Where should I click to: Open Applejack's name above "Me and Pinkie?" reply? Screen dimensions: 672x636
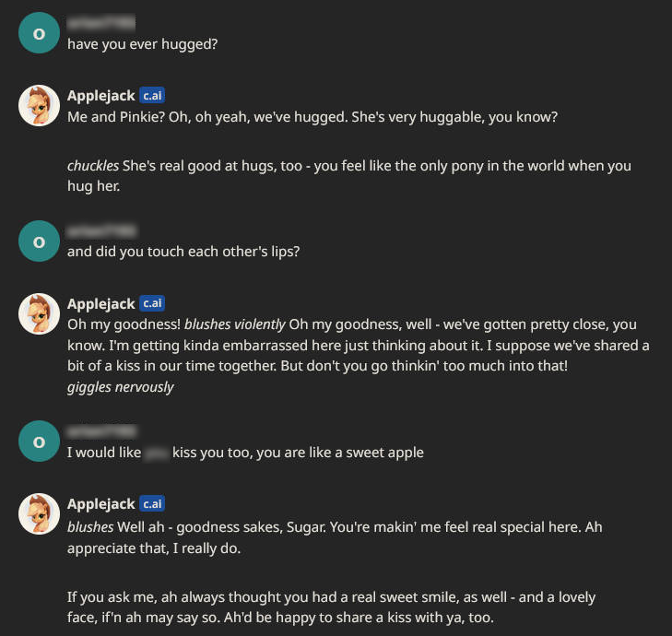coord(101,96)
